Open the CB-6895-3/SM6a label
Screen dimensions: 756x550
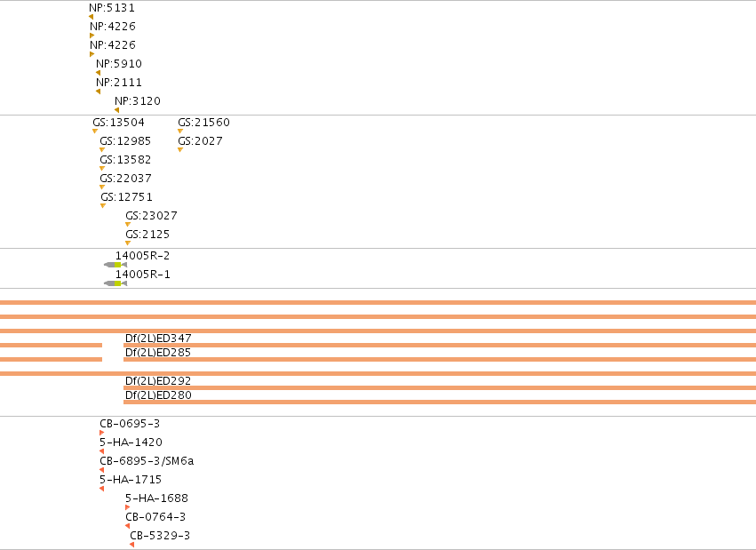point(147,461)
